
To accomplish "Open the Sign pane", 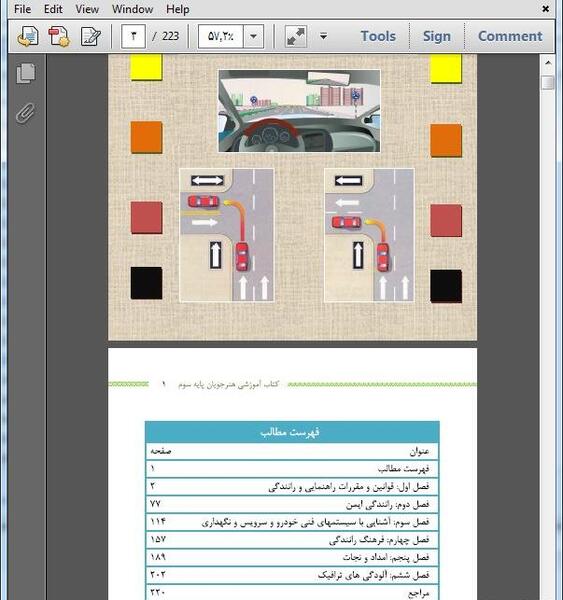I will tap(437, 36).
